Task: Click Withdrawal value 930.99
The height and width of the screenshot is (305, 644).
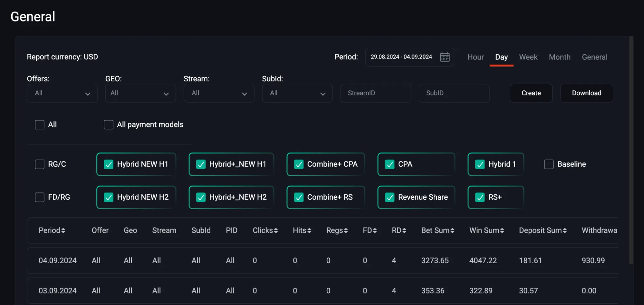Action: coord(593,260)
